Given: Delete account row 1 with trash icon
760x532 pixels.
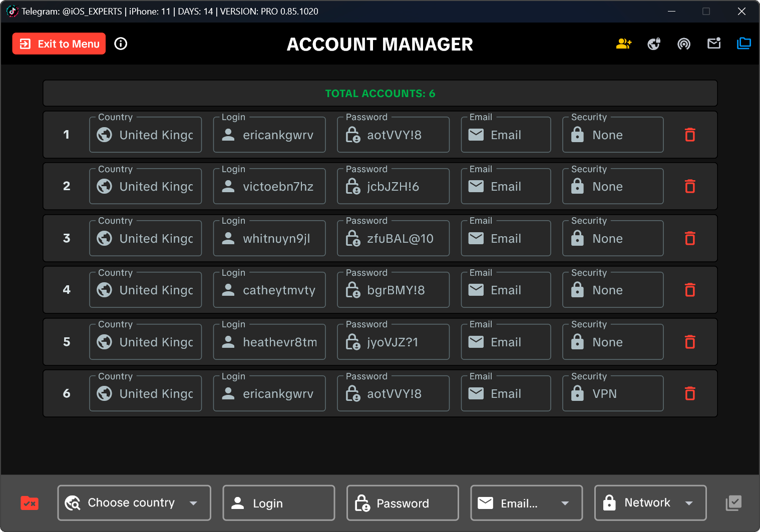Looking at the screenshot, I should [690, 135].
